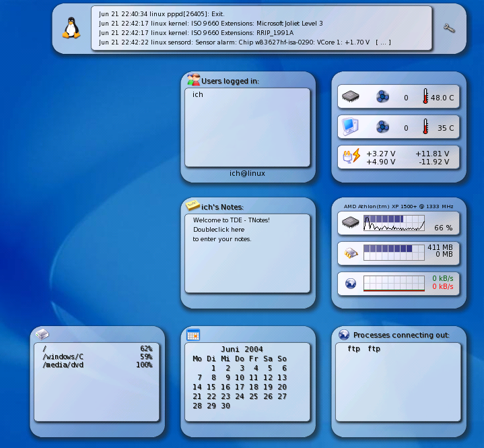This screenshot has width=484, height=448.
Task: Click the '66 %' CPU usage value
Action: pyautogui.click(x=443, y=228)
